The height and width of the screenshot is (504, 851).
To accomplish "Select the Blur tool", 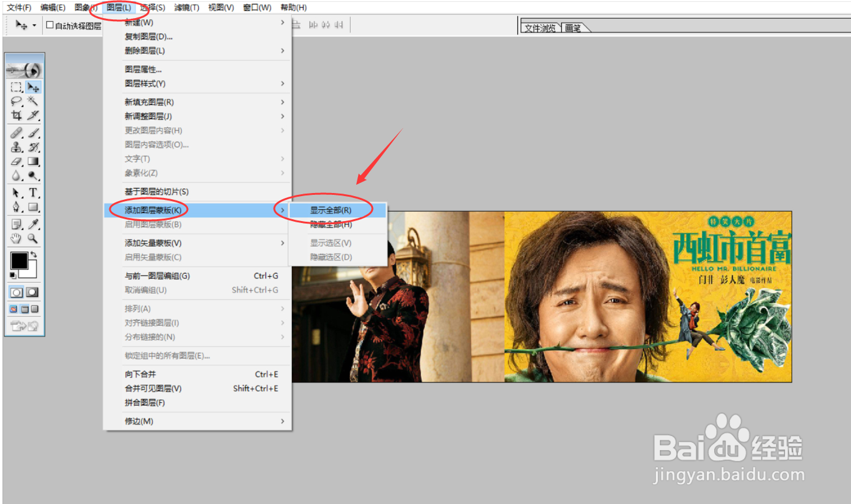I will click(x=17, y=176).
